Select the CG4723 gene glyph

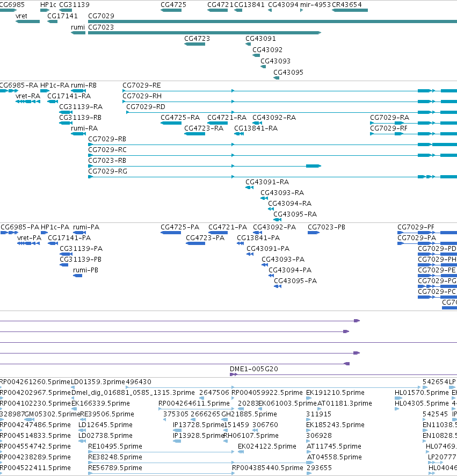pos(194,44)
